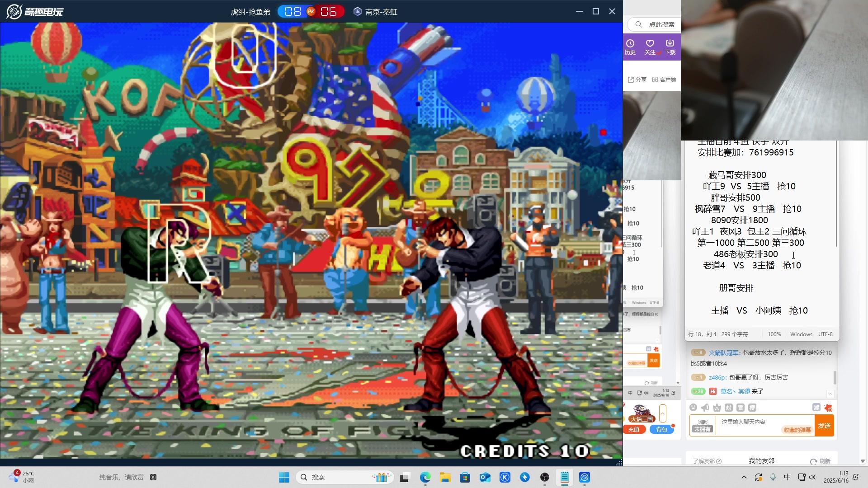Click the chat list scrollbar thumb

pos(835,377)
